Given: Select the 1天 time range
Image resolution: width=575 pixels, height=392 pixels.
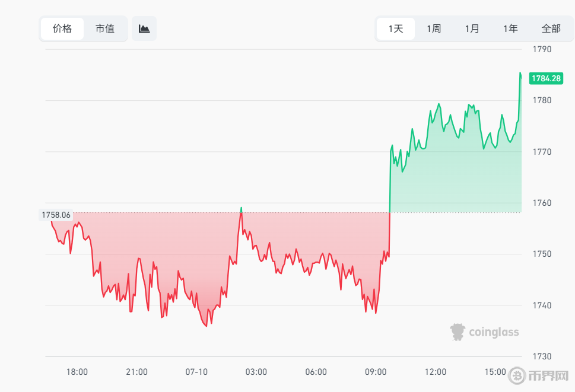Looking at the screenshot, I should click(396, 28).
